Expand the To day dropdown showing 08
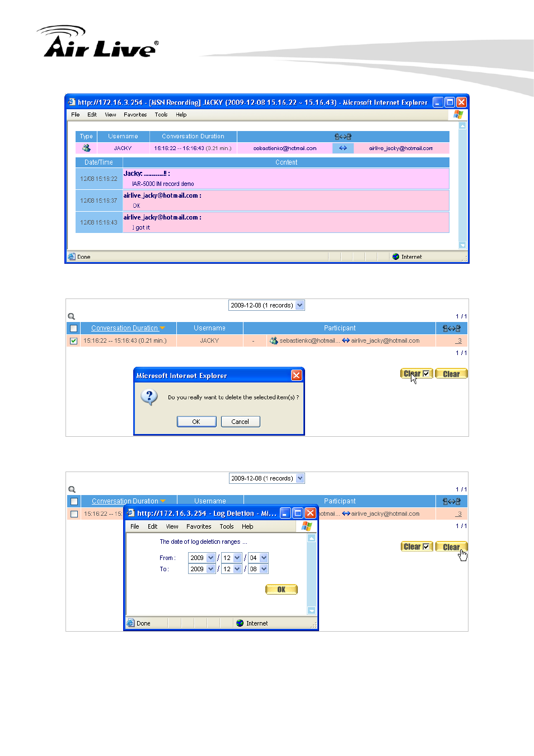 [264, 569]
